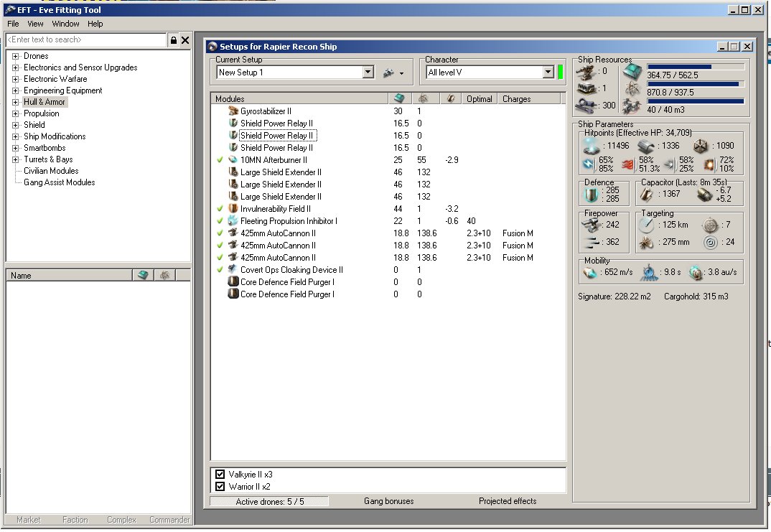Toggle Covert Ops Cloaking Device II checkmark

[220, 269]
